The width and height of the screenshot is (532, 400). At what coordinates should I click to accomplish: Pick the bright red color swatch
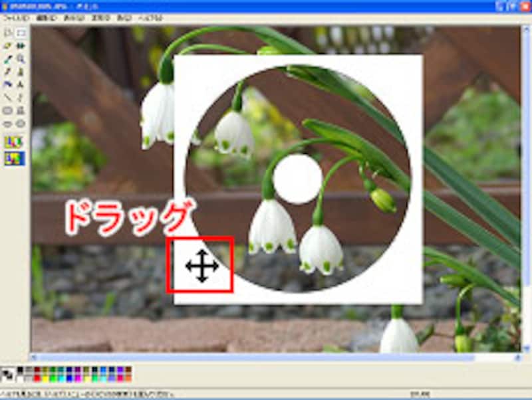(x=37, y=379)
